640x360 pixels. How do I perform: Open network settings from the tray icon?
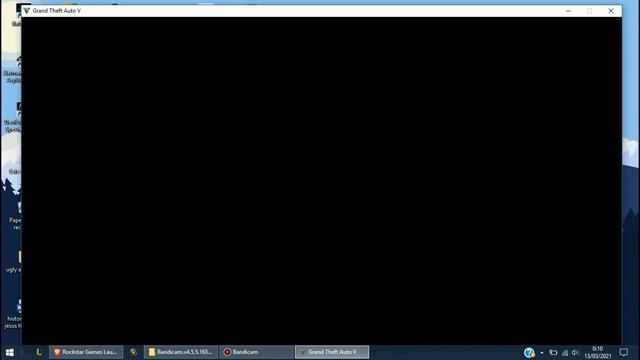point(565,353)
